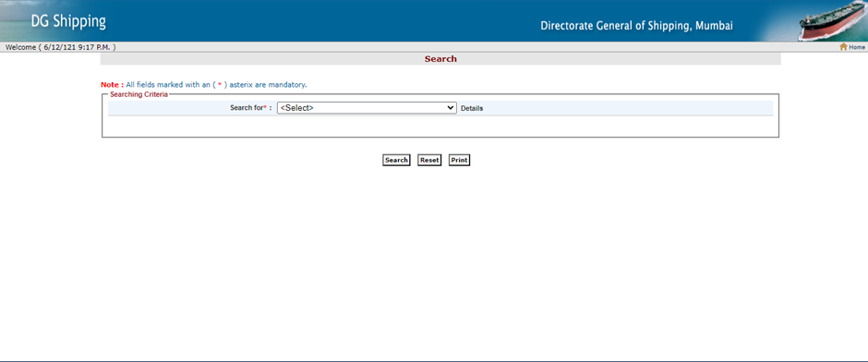This screenshot has width=868, height=362.
Task: Click the ship image in header
Action: point(831,21)
